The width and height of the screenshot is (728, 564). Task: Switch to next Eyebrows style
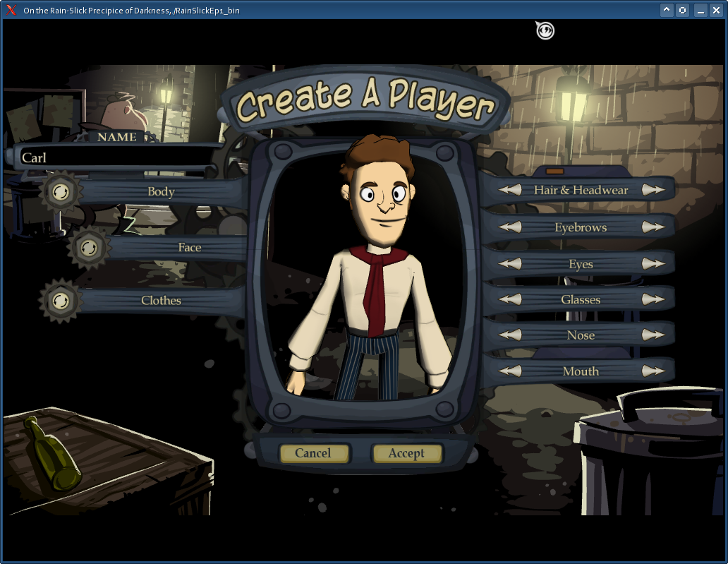[x=653, y=227]
